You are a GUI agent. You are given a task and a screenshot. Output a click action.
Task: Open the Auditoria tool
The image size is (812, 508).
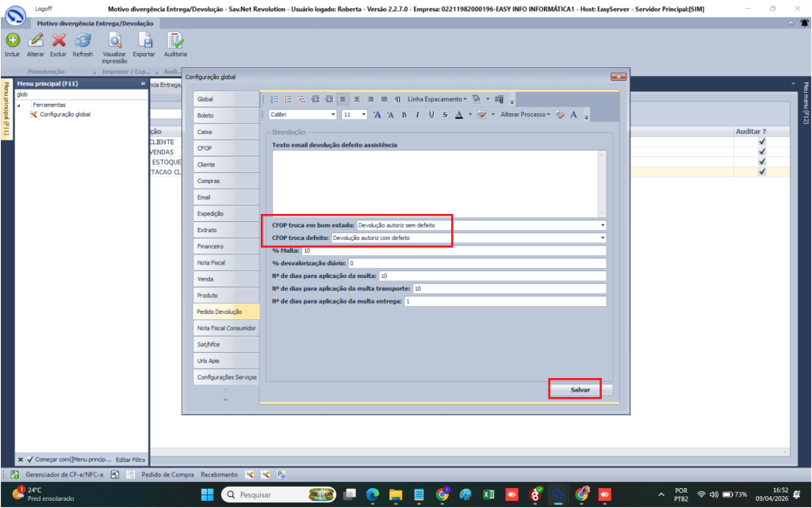(x=175, y=40)
